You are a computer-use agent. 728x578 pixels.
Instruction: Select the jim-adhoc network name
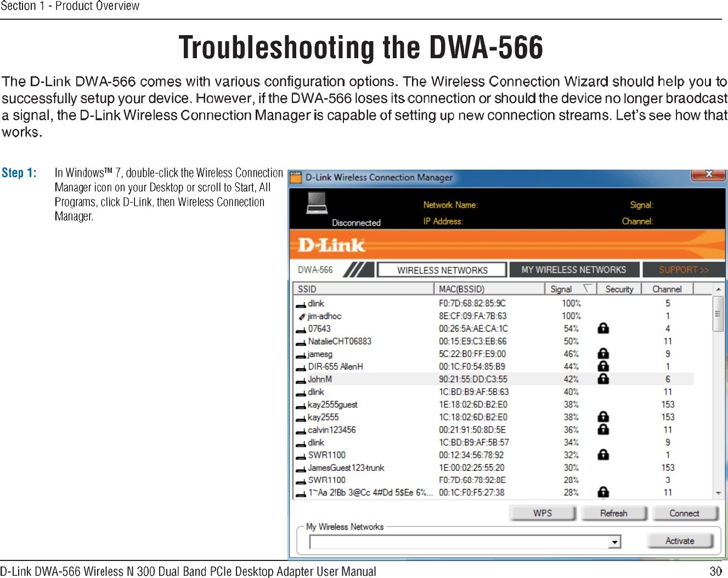(x=324, y=316)
